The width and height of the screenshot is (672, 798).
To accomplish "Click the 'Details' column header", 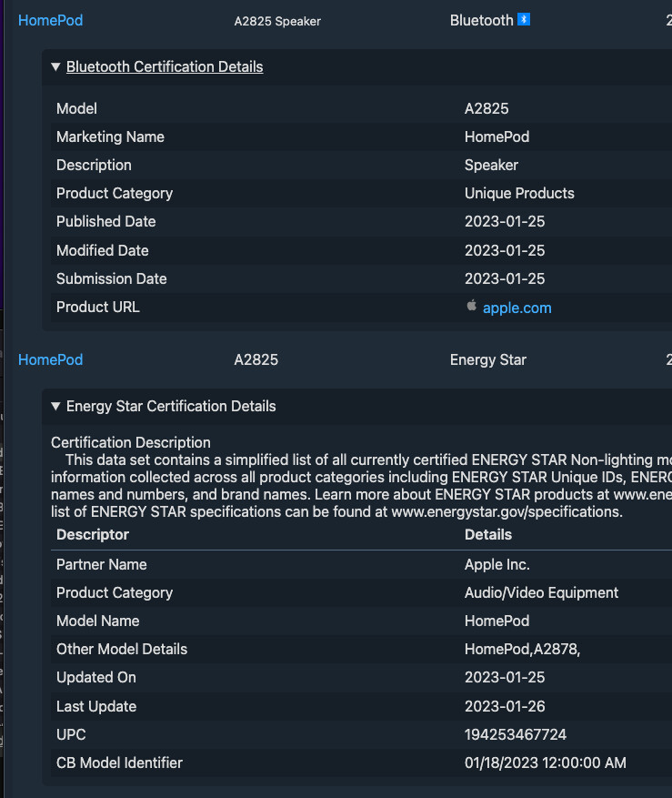I will (x=488, y=534).
